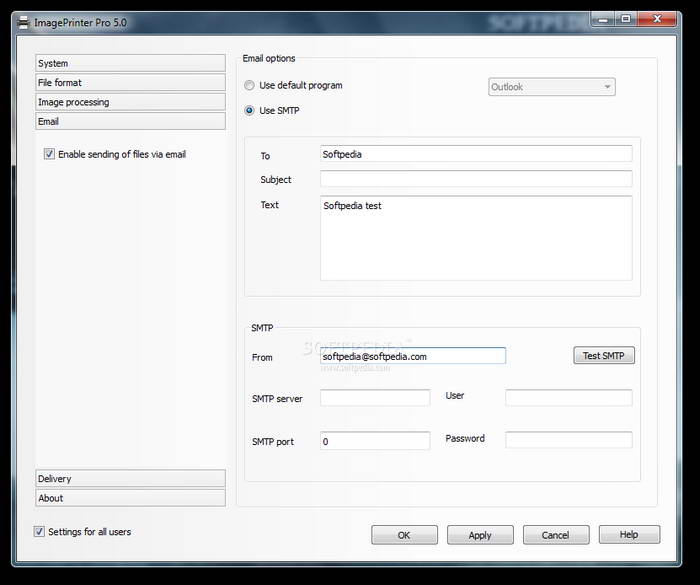Open the File format section
This screenshot has height=585, width=700.
tap(130, 83)
